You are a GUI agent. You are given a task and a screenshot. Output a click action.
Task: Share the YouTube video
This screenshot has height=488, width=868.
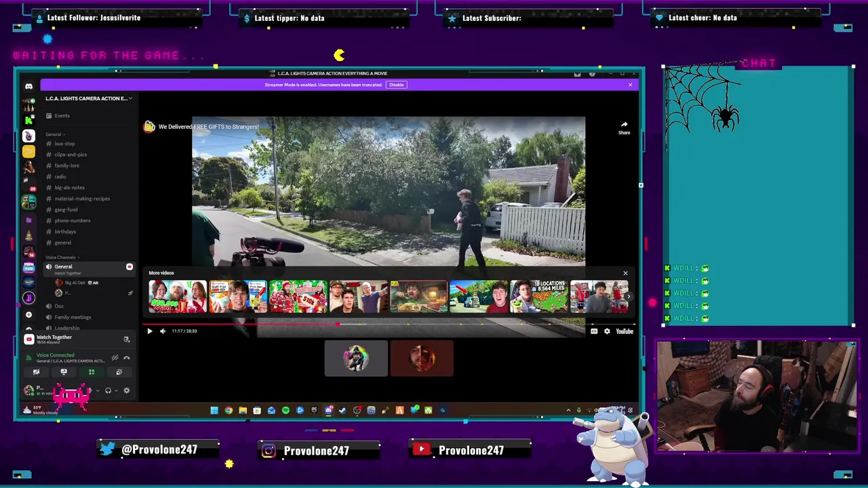coord(624,127)
